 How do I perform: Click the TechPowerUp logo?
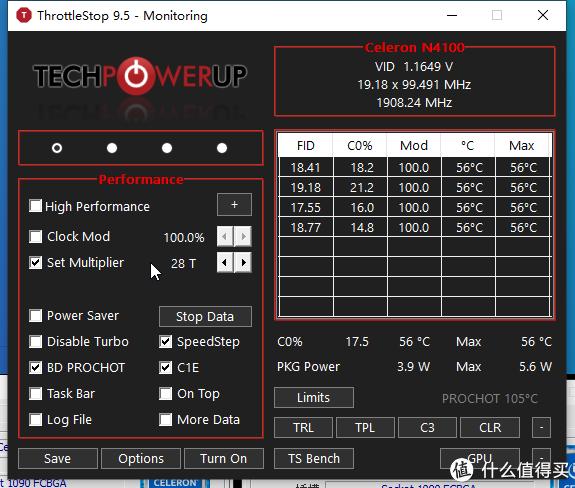click(140, 76)
